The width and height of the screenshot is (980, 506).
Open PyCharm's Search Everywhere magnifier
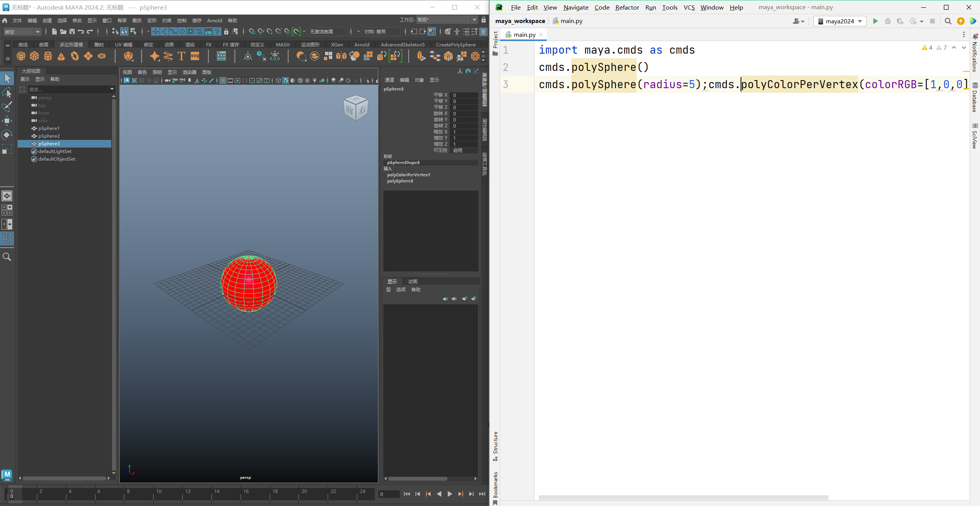948,21
